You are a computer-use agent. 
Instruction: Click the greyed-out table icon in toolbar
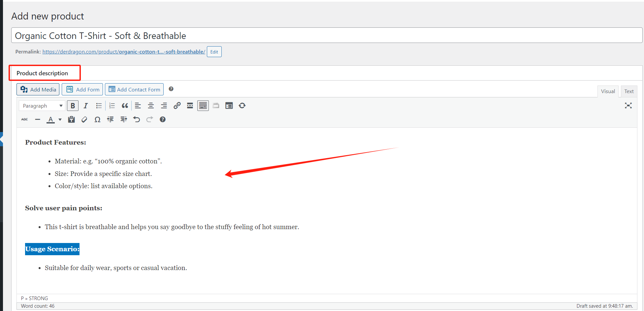[216, 106]
